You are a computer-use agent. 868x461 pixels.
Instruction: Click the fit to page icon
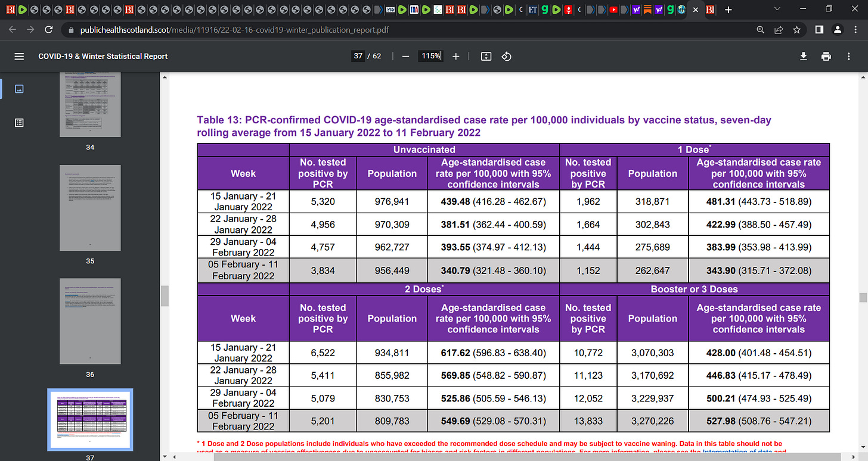486,56
